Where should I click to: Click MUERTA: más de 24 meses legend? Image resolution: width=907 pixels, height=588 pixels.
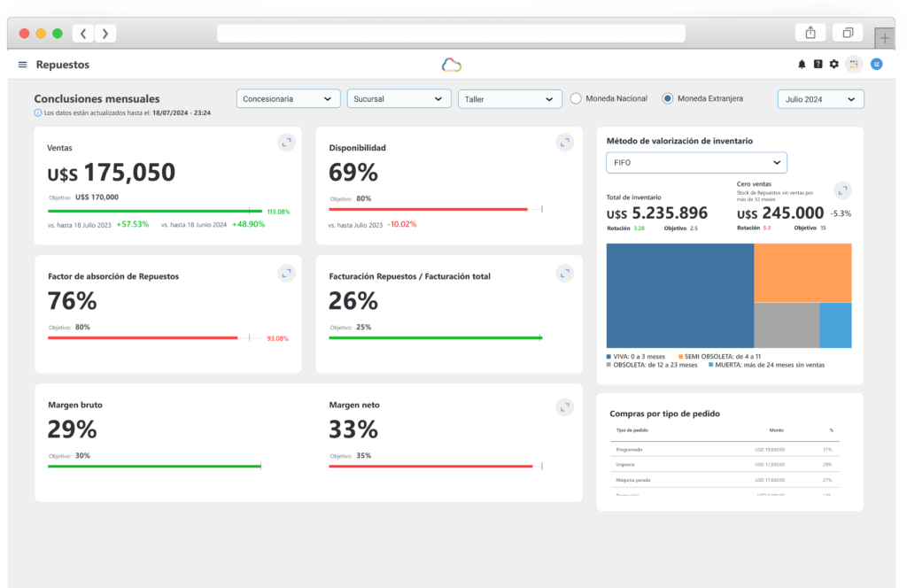(766, 365)
